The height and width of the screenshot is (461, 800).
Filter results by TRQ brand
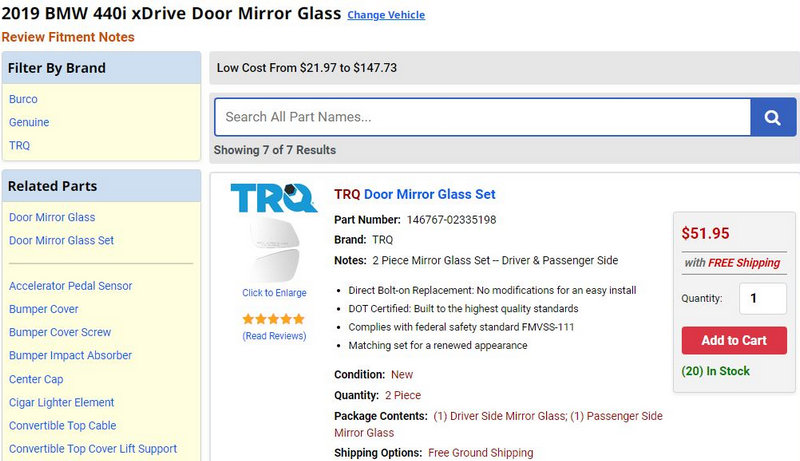coord(19,145)
